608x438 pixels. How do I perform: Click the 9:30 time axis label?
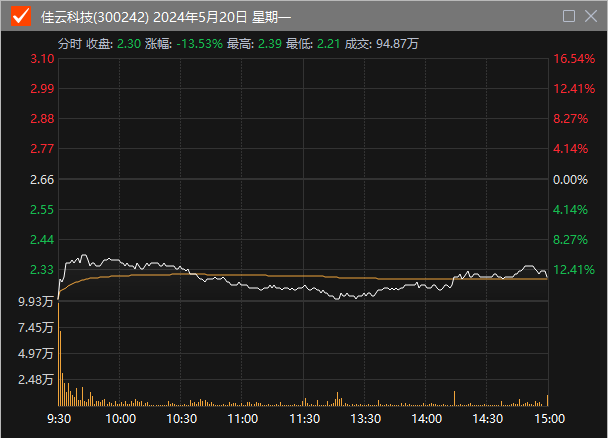(x=59, y=419)
